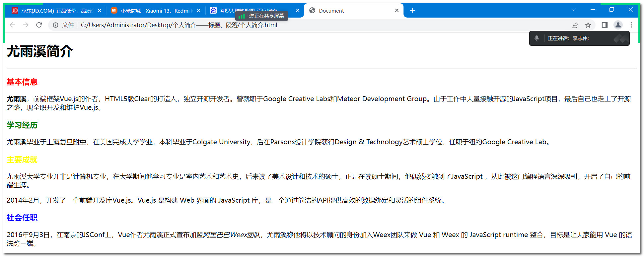Click the JD favicon on the first tab
This screenshot has height=257, width=644.
coord(15,11)
